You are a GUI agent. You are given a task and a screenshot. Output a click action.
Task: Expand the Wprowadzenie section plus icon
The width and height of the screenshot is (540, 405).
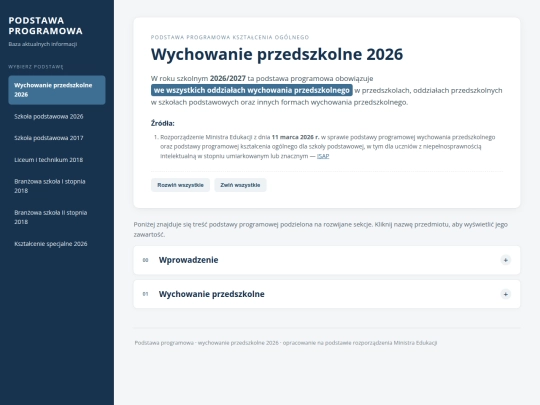505,260
